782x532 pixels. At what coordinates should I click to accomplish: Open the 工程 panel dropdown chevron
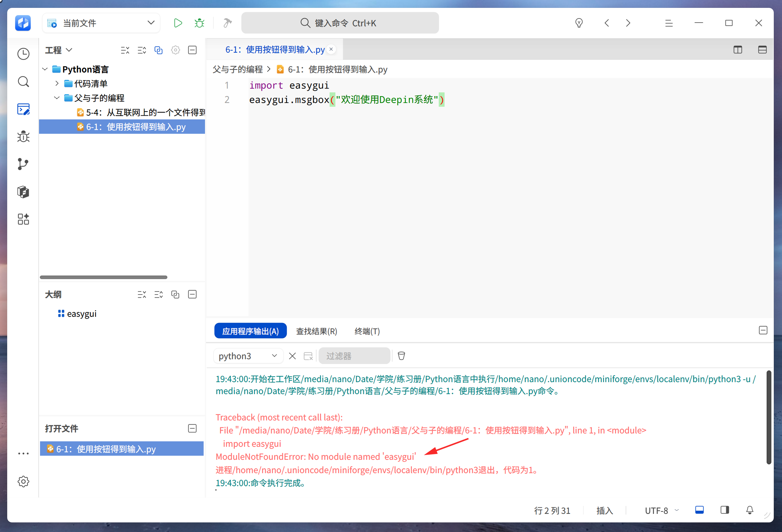point(69,50)
